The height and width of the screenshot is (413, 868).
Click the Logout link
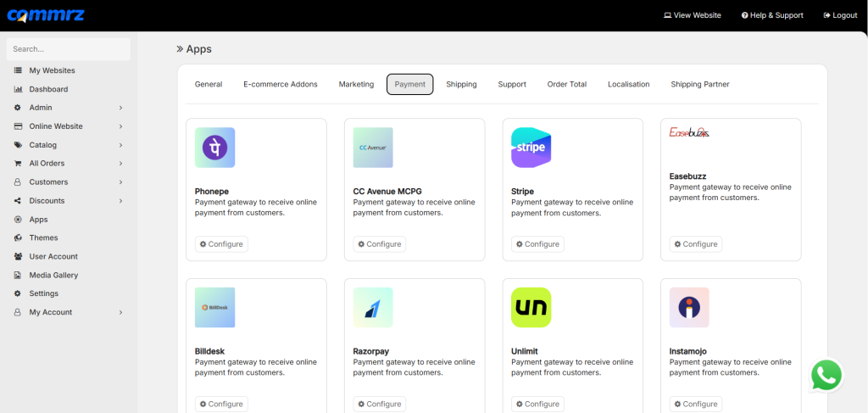click(x=840, y=15)
